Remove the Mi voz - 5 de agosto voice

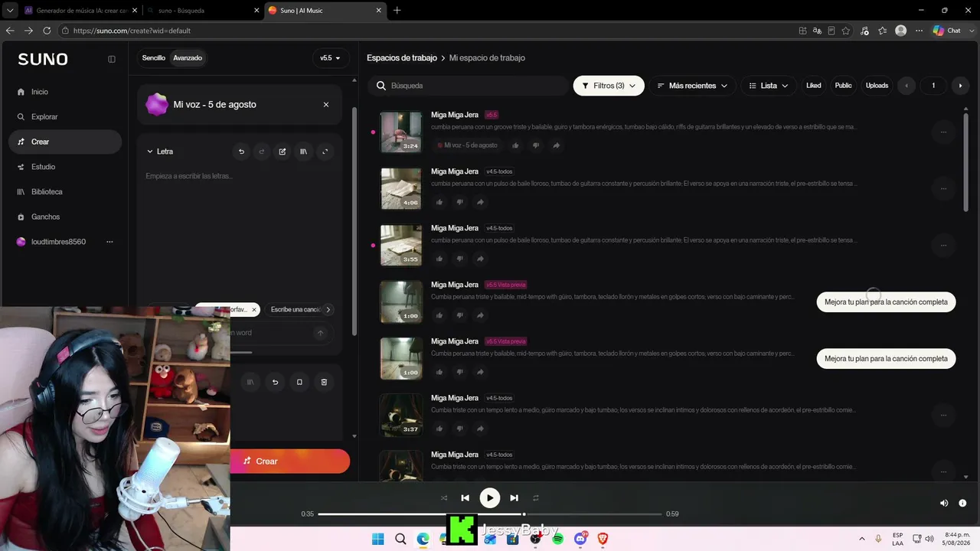point(326,105)
